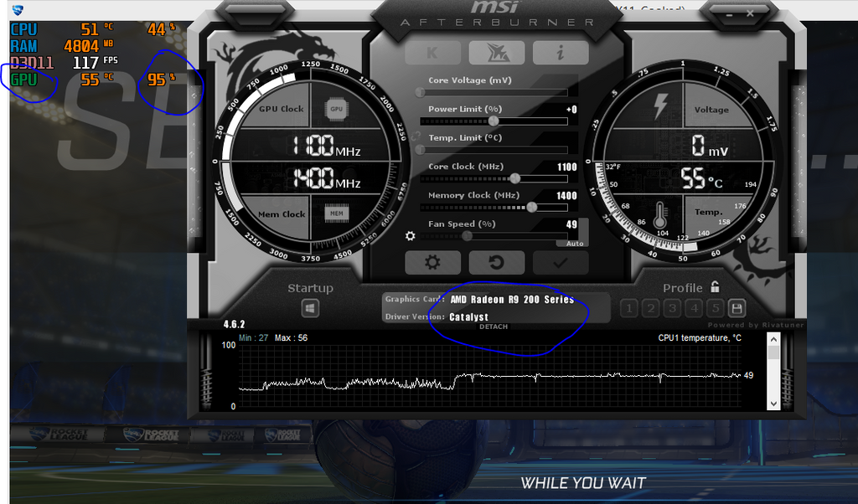The width and height of the screenshot is (858, 504).
Task: Open the Kombustor stress test button
Action: coord(432,53)
